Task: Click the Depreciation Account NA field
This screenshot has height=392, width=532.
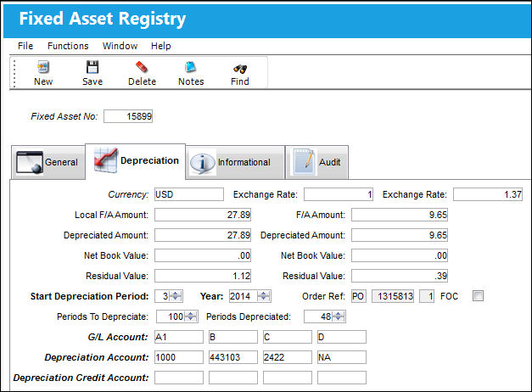Action: (x=342, y=357)
